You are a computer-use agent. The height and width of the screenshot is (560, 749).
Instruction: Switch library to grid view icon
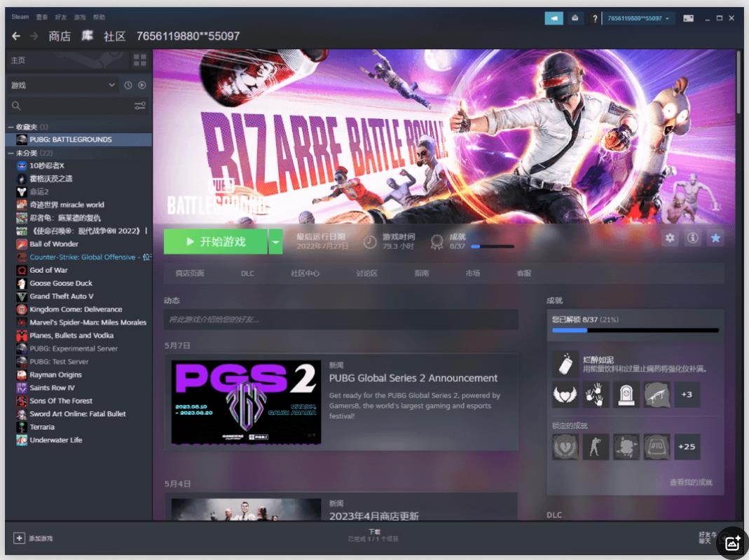(x=140, y=60)
